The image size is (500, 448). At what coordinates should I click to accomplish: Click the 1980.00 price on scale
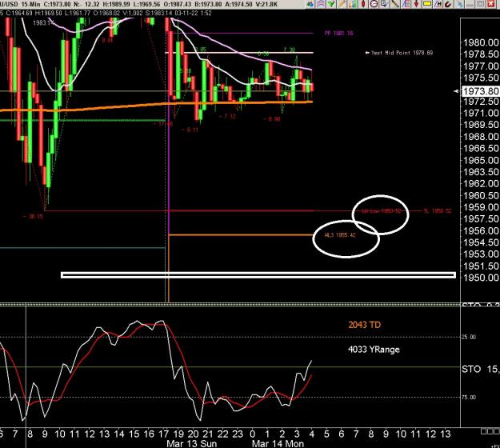481,42
